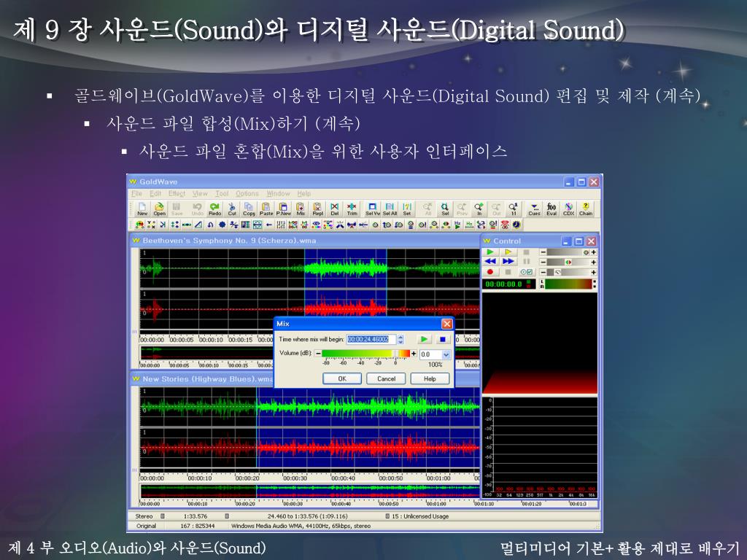Image resolution: width=747 pixels, height=560 pixels.
Task: Click the CDX toolbar icon
Action: 569,209
